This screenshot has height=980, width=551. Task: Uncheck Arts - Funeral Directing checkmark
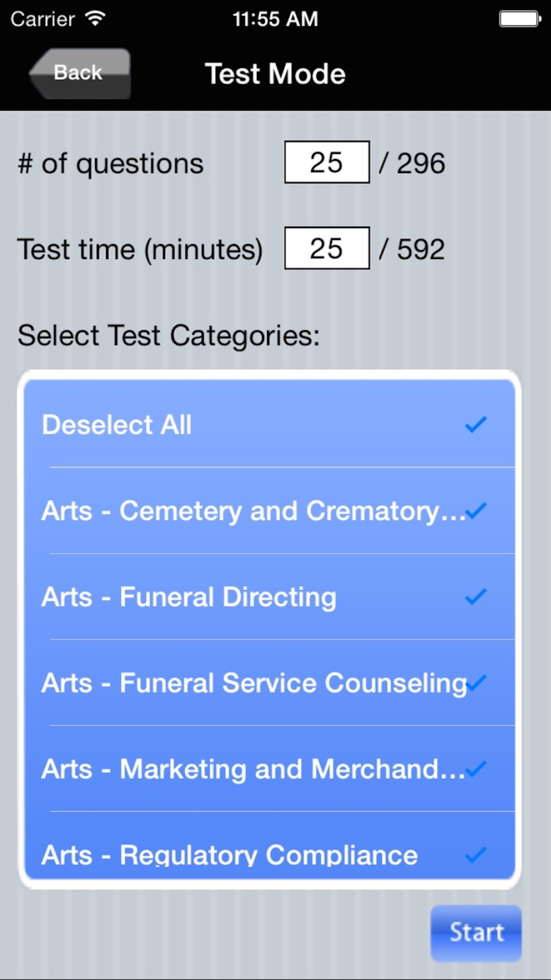(476, 597)
